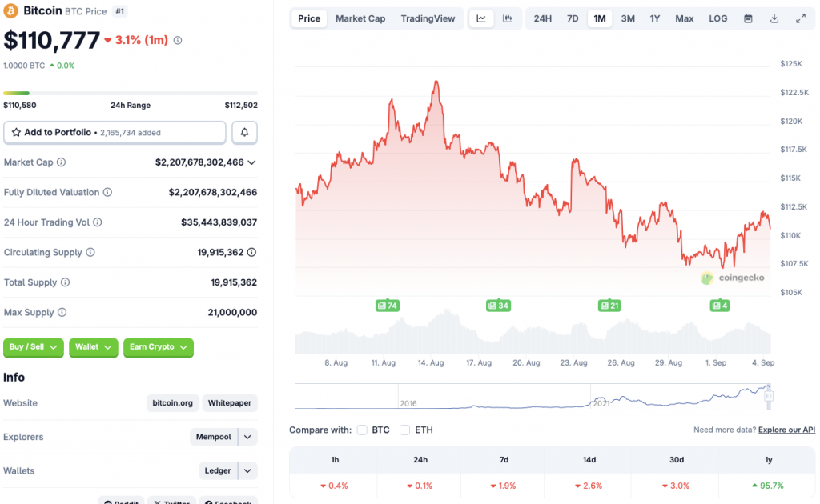Enable the BTC compare checkbox
Viewport: 820px width, 504px height.
click(x=363, y=430)
